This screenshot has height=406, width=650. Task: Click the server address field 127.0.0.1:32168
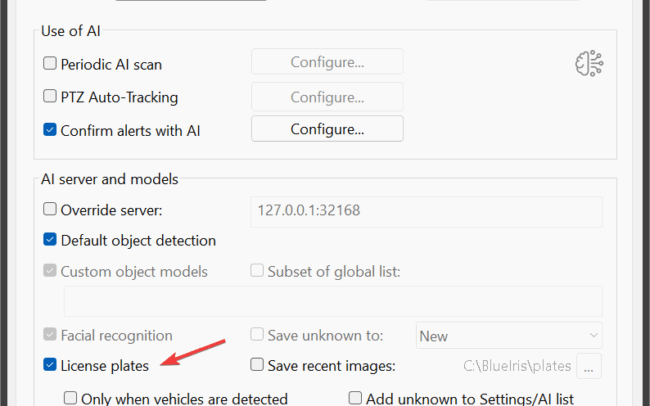tap(425, 211)
